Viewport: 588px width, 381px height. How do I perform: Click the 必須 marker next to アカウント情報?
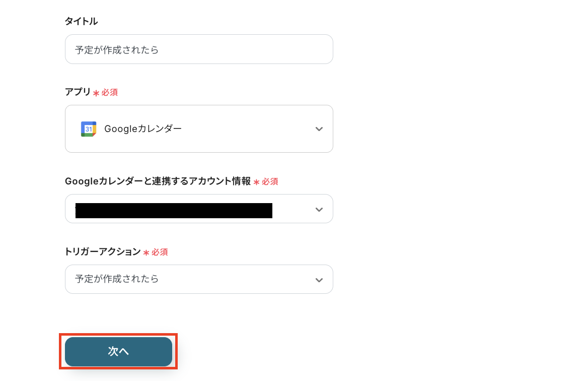[x=270, y=181]
